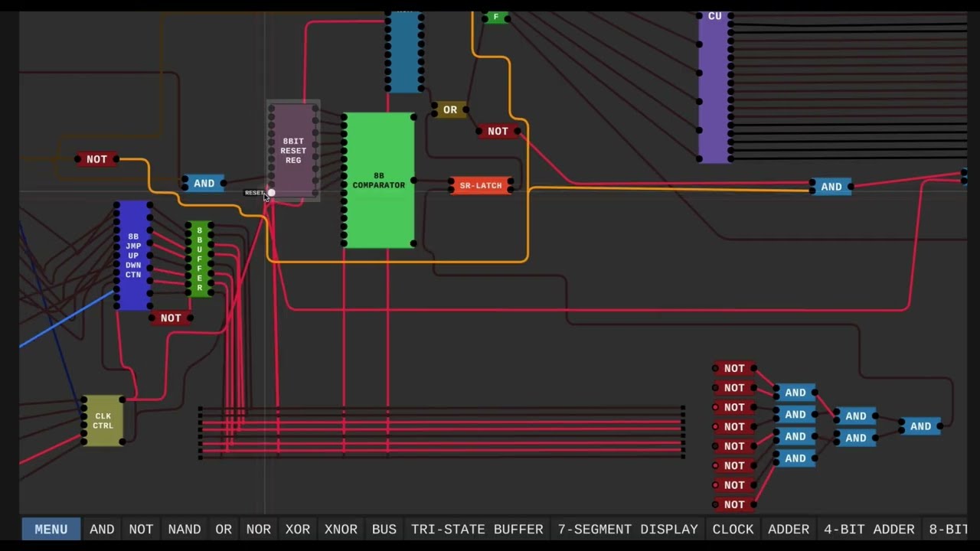Click NOR in the bottom toolbar
This screenshot has width=980, height=551.
[x=259, y=529]
